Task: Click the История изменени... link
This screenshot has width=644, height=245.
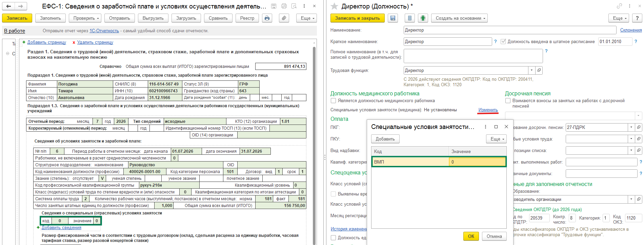Action: click(x=348, y=229)
